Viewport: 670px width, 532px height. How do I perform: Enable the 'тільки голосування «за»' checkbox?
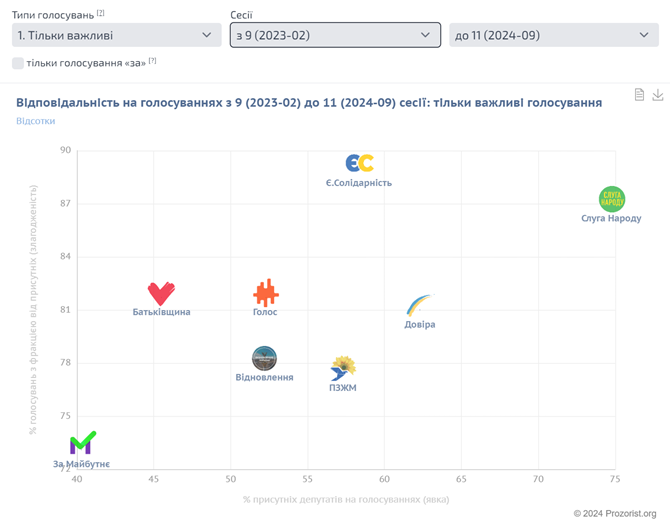pyautogui.click(x=18, y=63)
